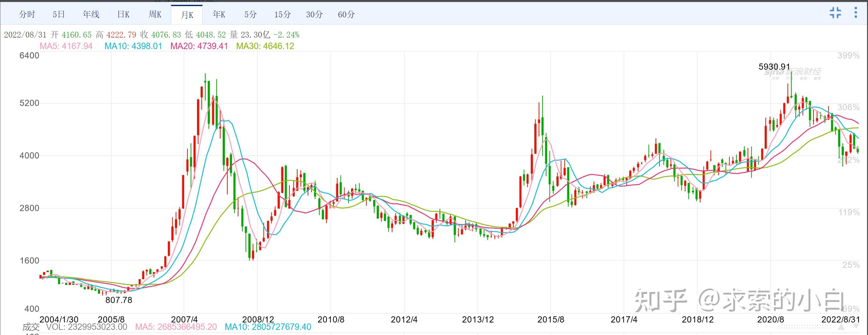
Task: Click the 399% percentage axis label
Action: (x=849, y=56)
